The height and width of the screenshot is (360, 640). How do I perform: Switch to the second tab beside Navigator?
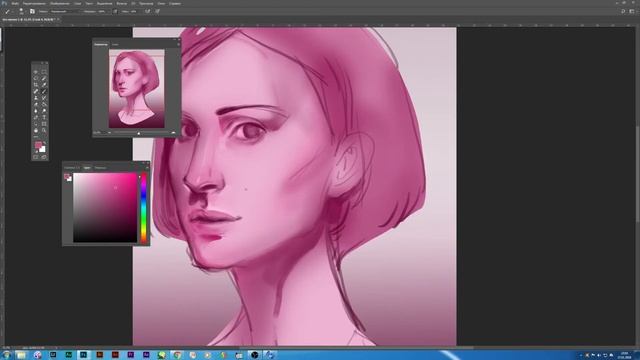pyautogui.click(x=115, y=44)
